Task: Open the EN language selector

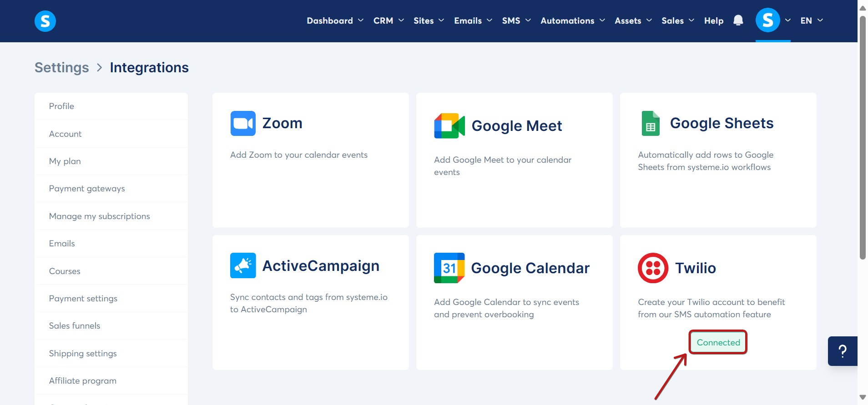Action: [x=812, y=20]
